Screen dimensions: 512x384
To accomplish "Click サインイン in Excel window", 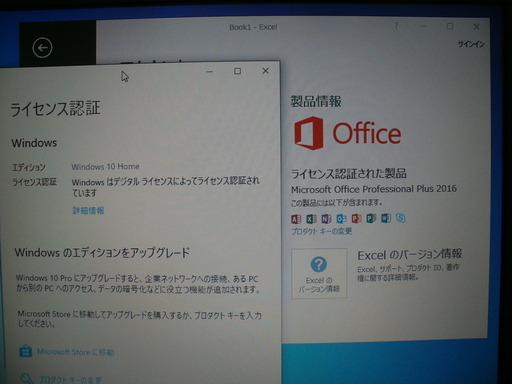I will tap(471, 44).
